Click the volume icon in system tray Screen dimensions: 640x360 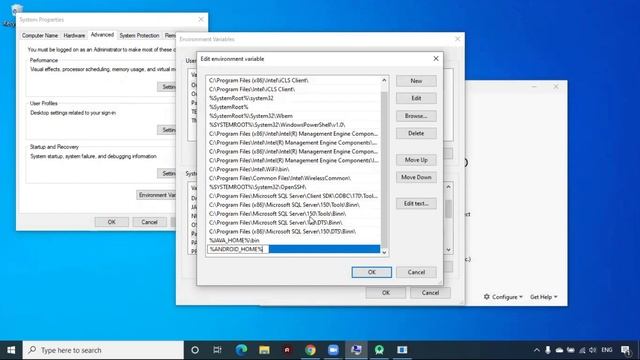(593, 350)
